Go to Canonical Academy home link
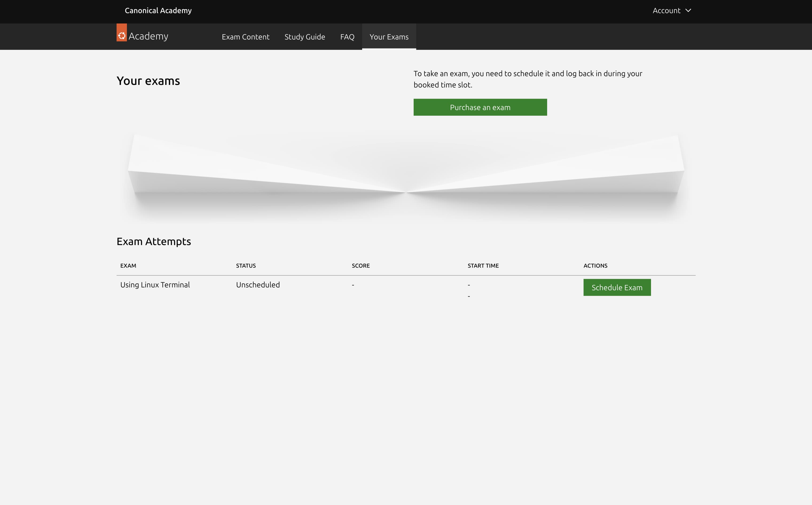The height and width of the screenshot is (505, 812). (158, 11)
